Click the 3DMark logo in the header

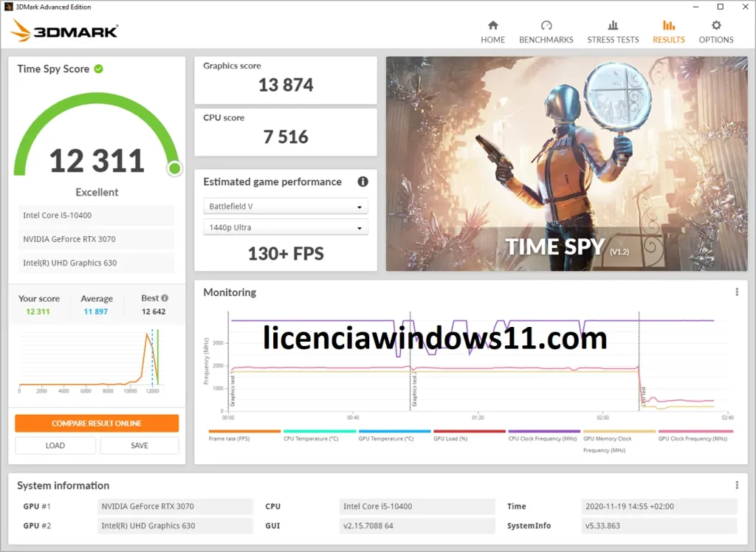[63, 30]
